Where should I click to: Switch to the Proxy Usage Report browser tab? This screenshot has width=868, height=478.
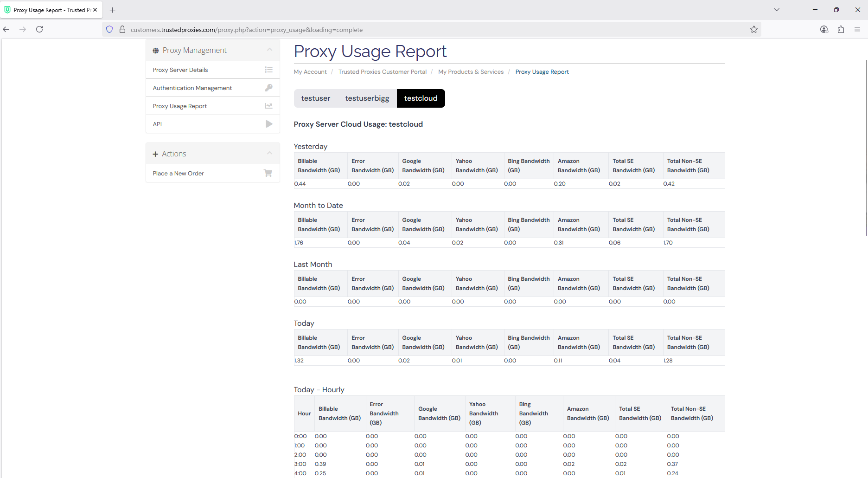click(51, 10)
